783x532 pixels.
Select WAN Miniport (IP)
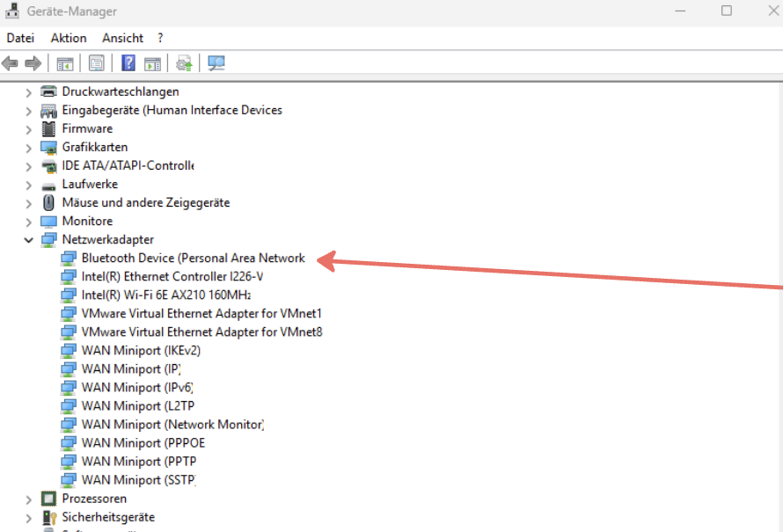pyautogui.click(x=131, y=368)
